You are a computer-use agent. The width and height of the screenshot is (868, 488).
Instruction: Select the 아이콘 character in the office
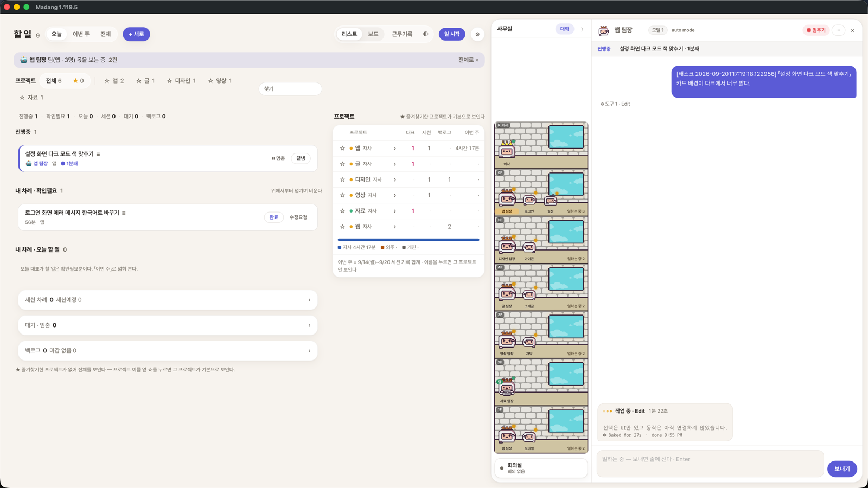point(529,247)
